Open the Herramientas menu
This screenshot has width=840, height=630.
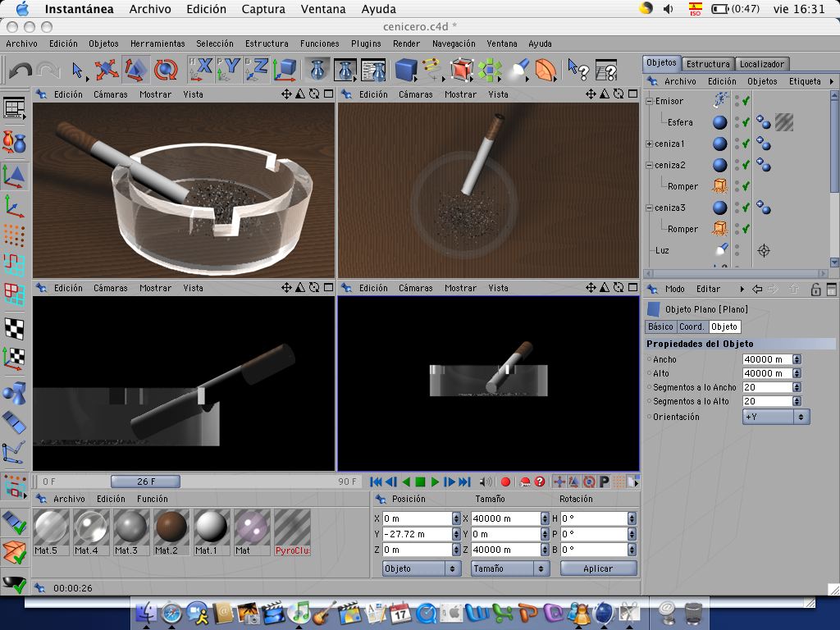[157, 43]
